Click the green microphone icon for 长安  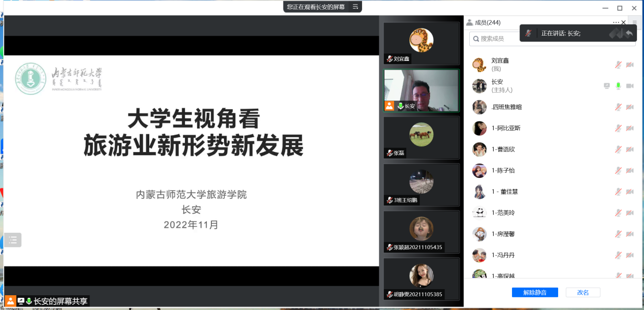[x=618, y=86]
